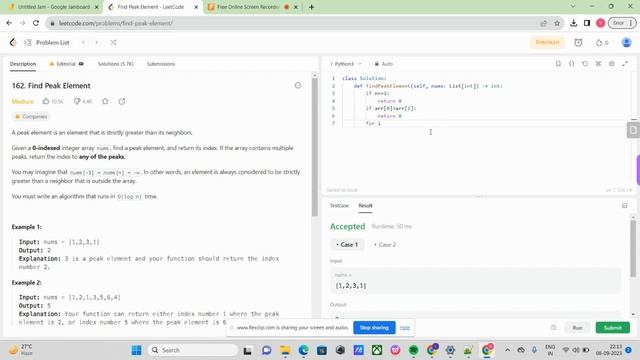Click the LeetCode logo icon
Viewport: 640px width, 360px height.
pyautogui.click(x=13, y=42)
